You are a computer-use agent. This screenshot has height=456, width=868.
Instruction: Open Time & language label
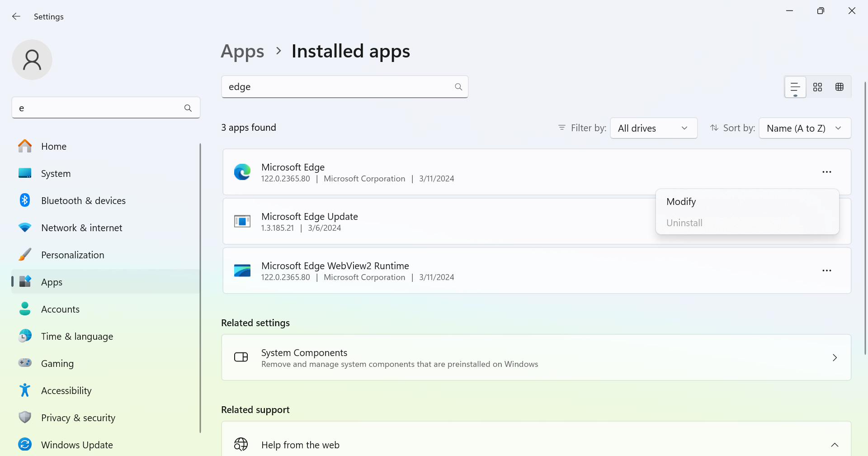click(x=77, y=337)
